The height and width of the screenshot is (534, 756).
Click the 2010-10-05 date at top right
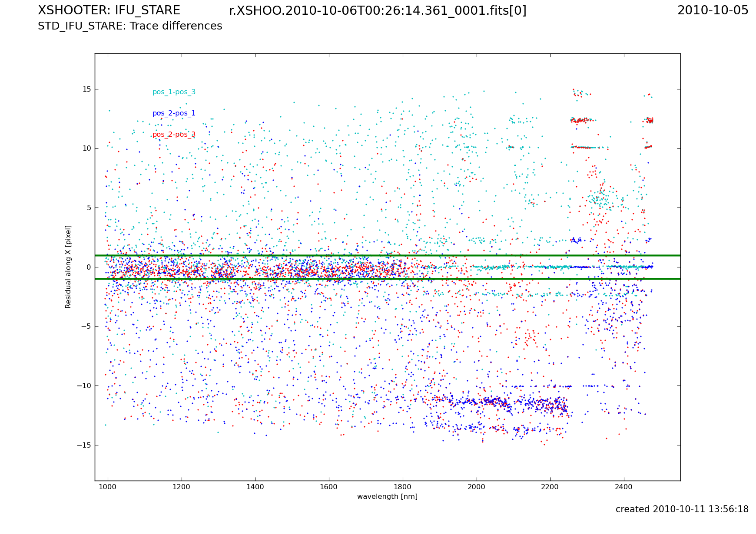click(713, 11)
